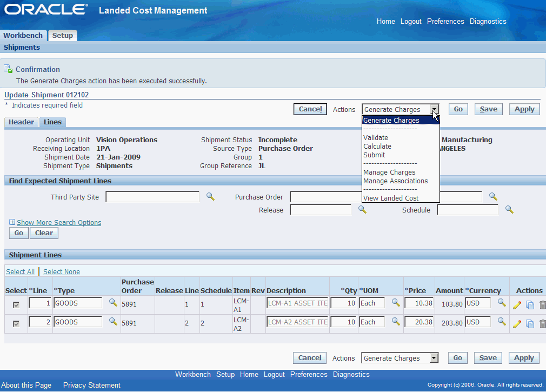This screenshot has height=392, width=546.
Task: Click Qty field for line 2
Action: (x=343, y=322)
